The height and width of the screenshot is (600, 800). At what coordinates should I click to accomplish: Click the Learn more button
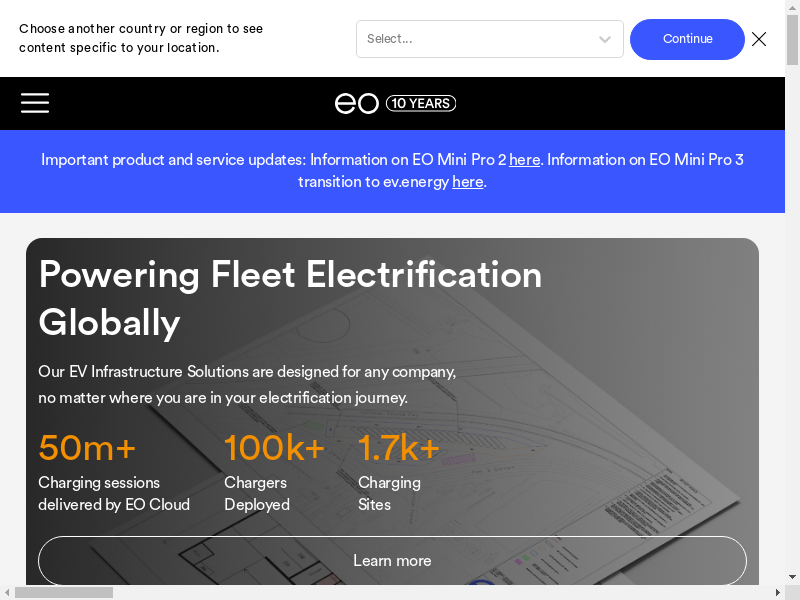pos(392,561)
